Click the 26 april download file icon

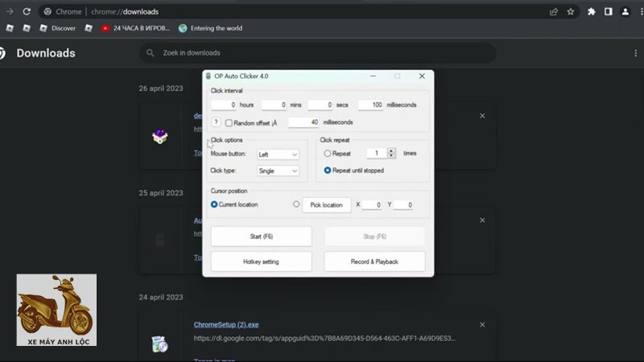[x=159, y=136]
